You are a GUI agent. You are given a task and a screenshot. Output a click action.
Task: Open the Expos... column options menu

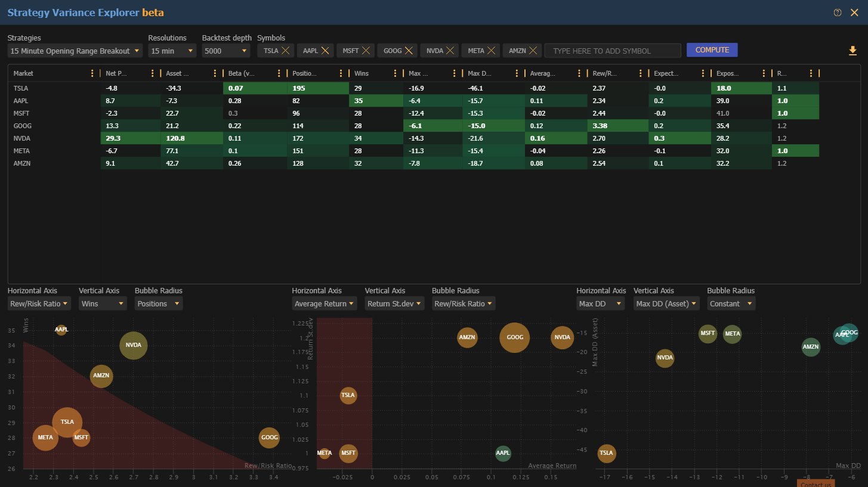coord(763,73)
